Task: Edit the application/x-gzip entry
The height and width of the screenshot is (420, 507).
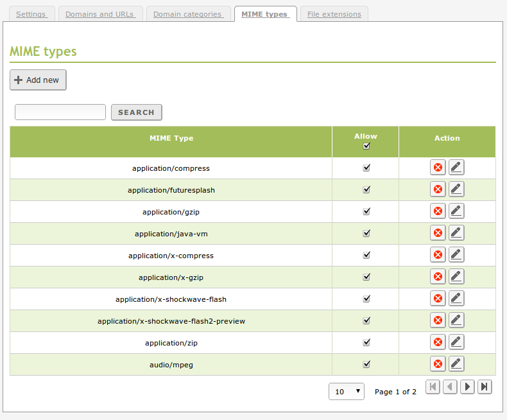Action: [456, 276]
